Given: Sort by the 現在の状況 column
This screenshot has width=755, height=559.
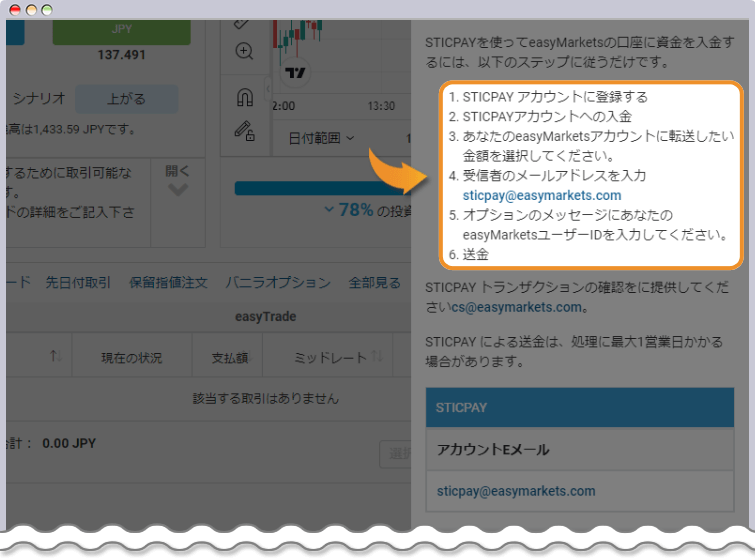Looking at the screenshot, I should 131,358.
